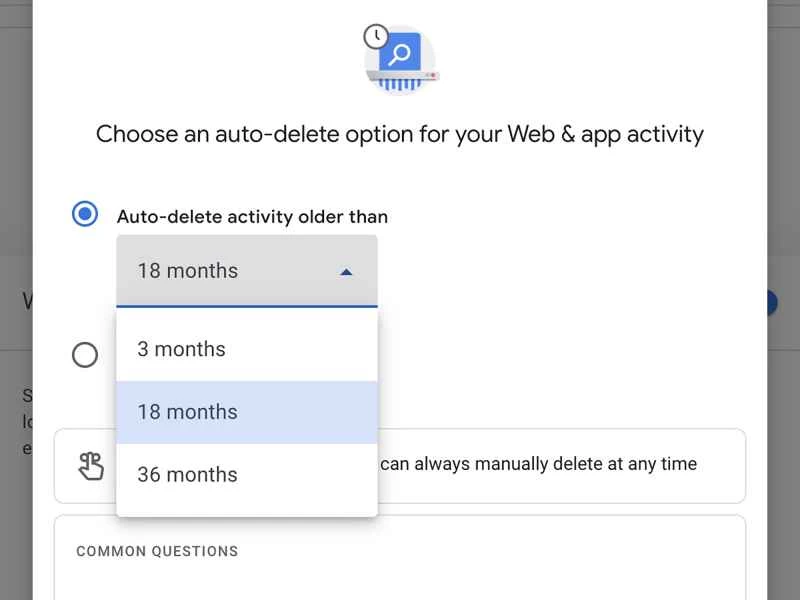Click the manually delete at any time text
Viewport: 800px width, 600px height.
tap(538, 464)
